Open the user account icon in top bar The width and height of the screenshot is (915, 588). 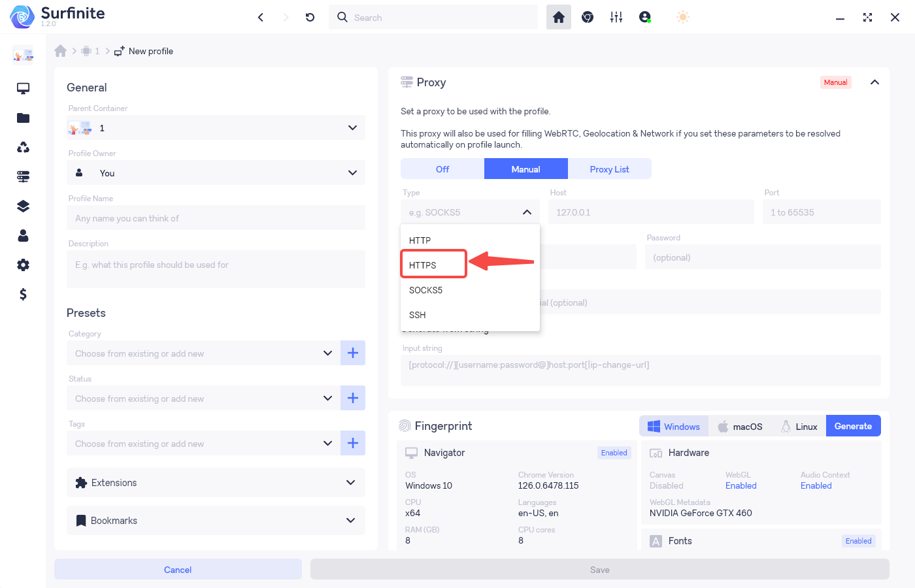(645, 18)
